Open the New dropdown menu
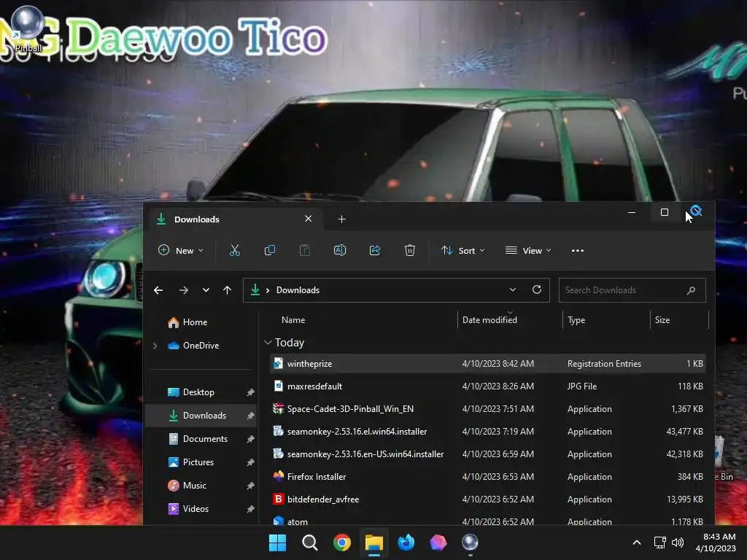The image size is (747, 560). [x=181, y=251]
